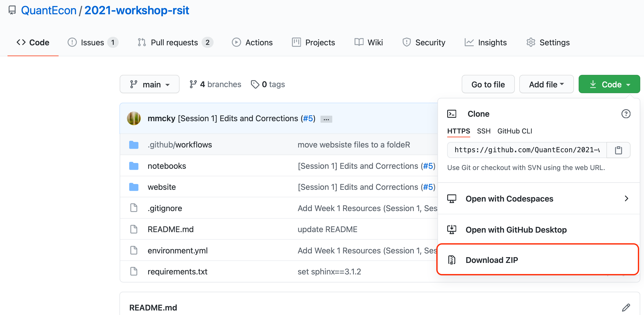Click Open with Codespaces option

tap(539, 199)
